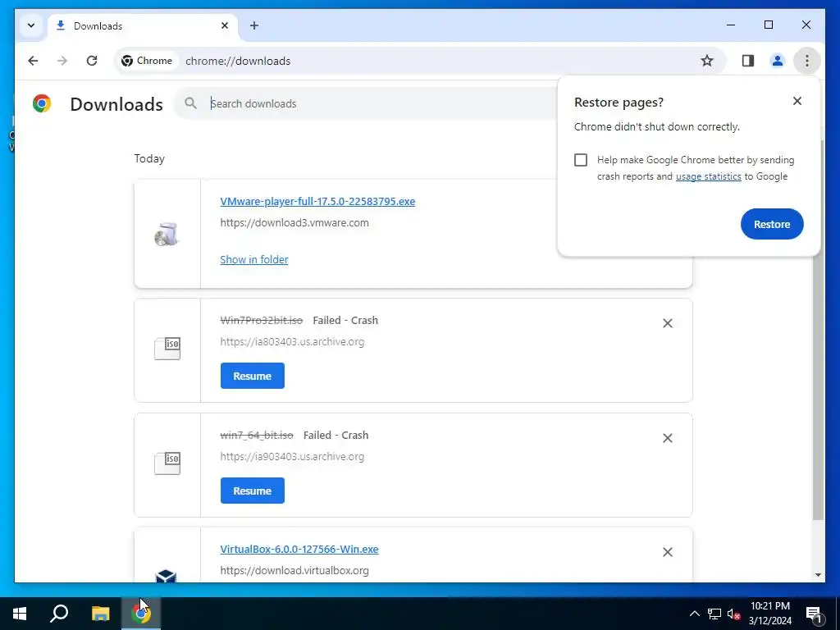
Task: Remove Win7Pro32bit.iso from the list
Action: (x=668, y=323)
